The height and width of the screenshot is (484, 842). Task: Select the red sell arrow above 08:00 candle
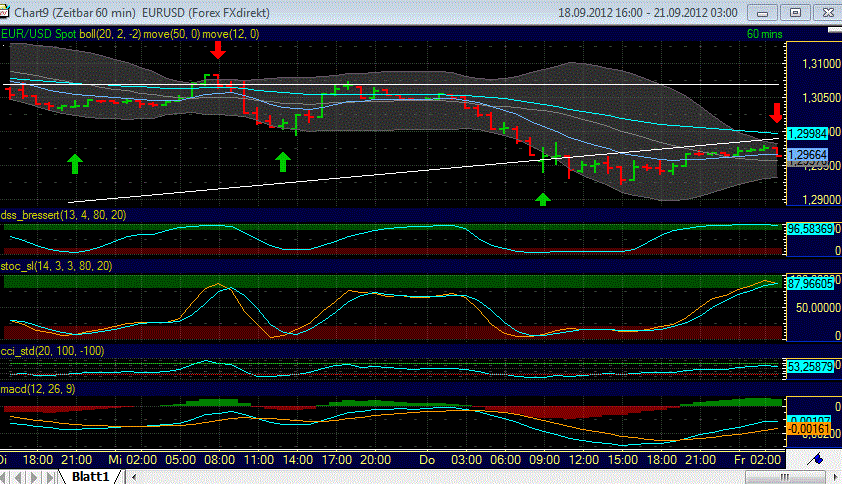pyautogui.click(x=217, y=50)
